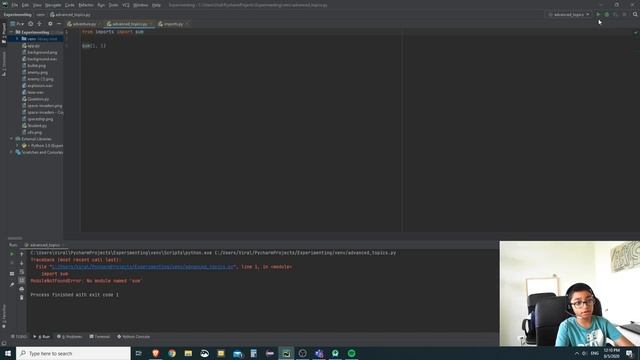Clear console output with trash icon
640x360 pixels.
[22, 298]
